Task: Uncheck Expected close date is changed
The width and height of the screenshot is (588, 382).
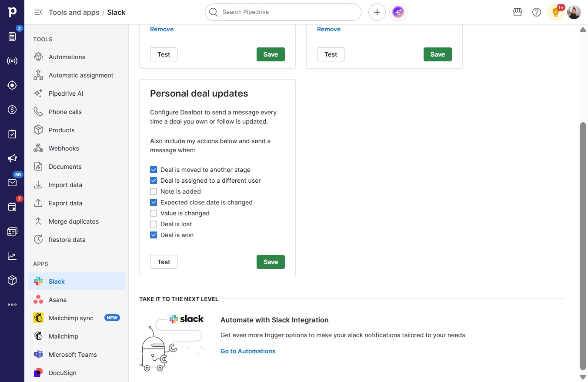Action: click(154, 202)
